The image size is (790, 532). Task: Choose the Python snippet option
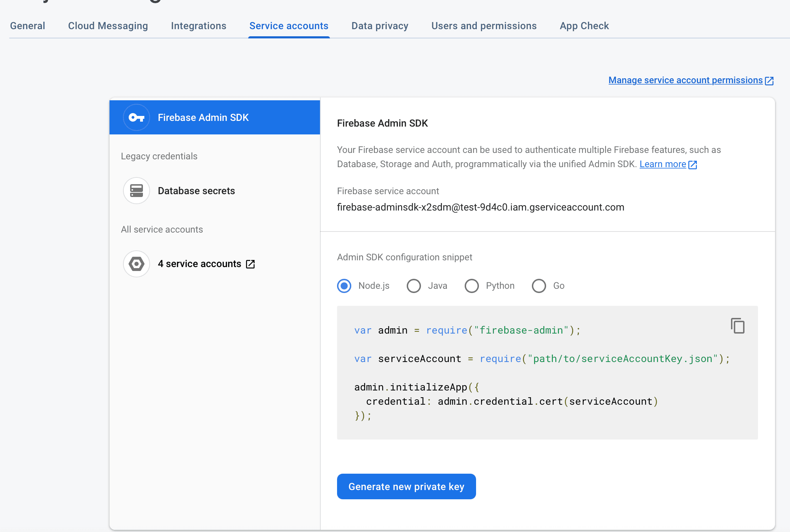[472, 286]
